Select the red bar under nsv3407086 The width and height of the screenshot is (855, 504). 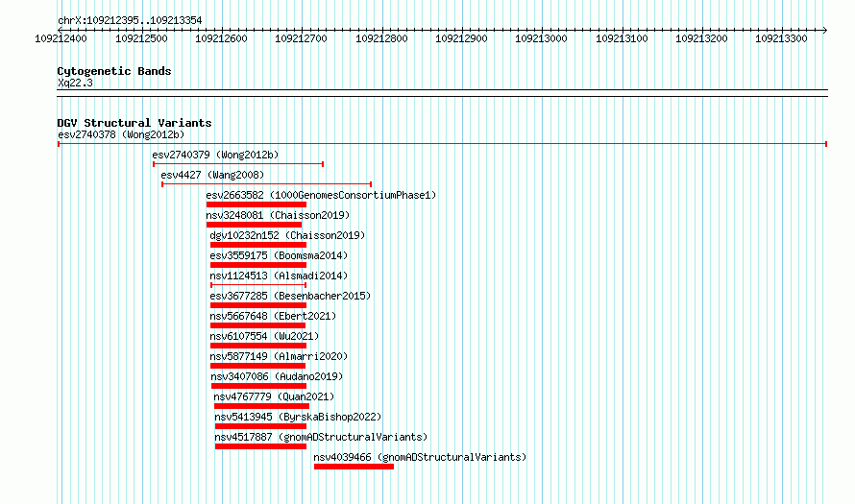[259, 386]
